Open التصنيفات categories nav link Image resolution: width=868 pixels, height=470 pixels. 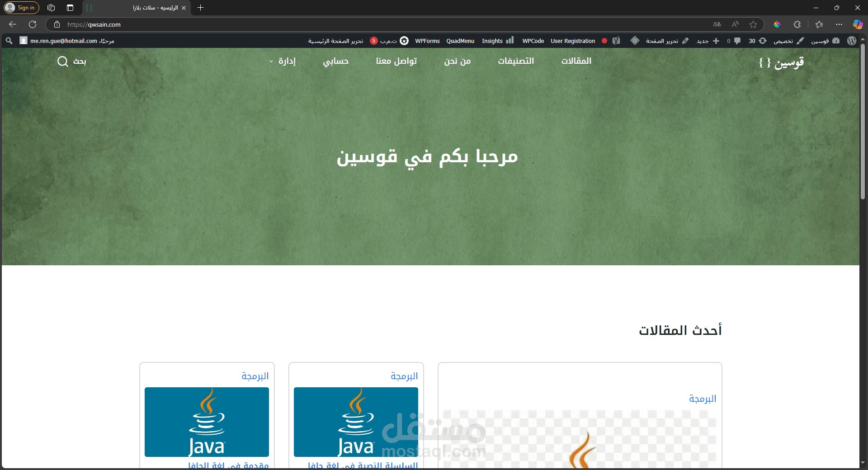point(516,61)
